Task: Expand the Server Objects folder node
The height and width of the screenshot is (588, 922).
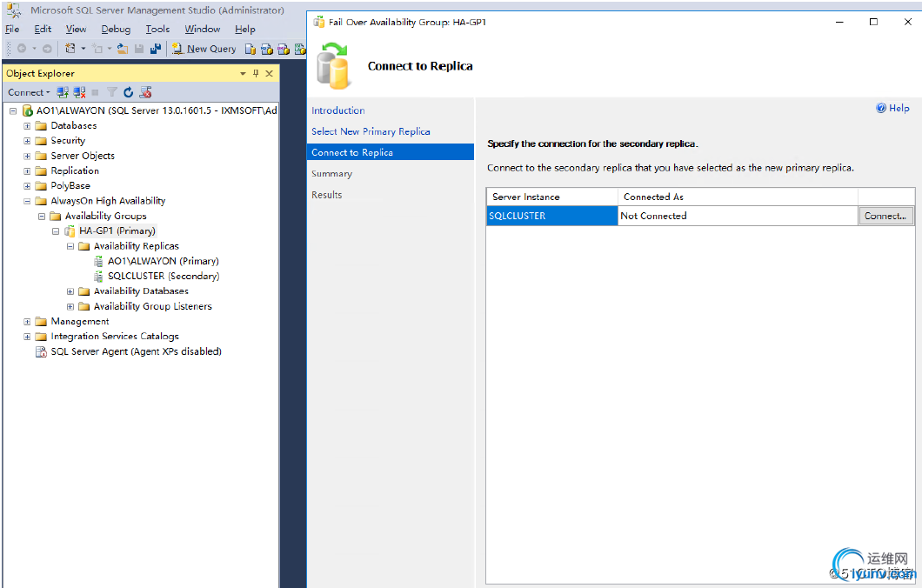Action: point(27,156)
